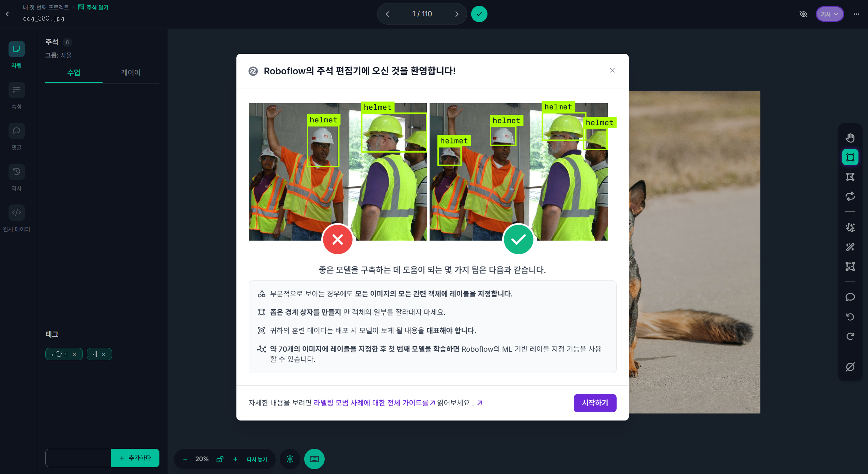This screenshot has height=474, width=868.
Task: Switch to the 레이어 tab
Action: coord(130,73)
